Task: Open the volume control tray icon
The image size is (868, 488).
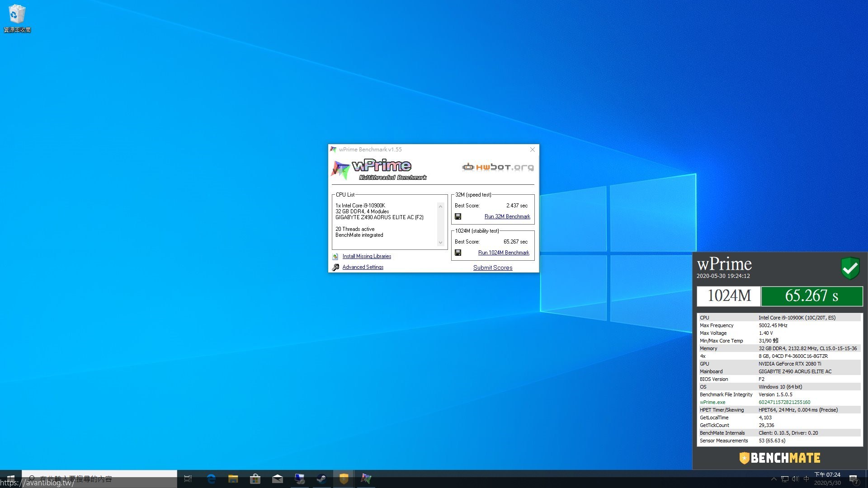Action: [796, 479]
